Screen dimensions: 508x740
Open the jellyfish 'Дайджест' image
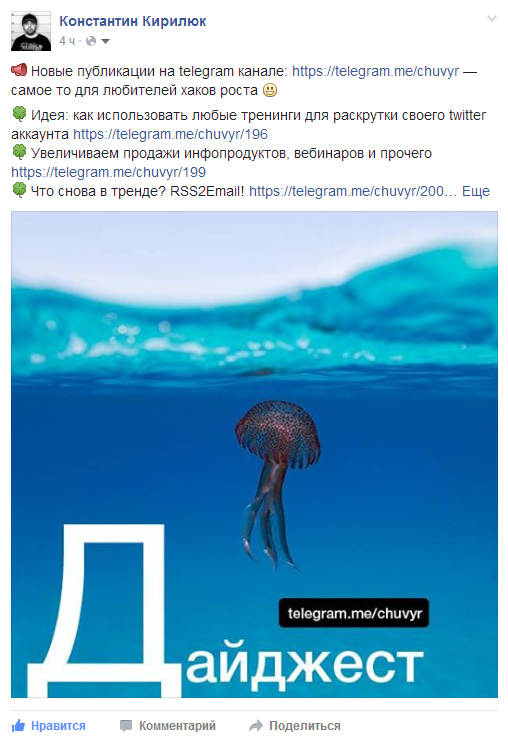(254, 454)
